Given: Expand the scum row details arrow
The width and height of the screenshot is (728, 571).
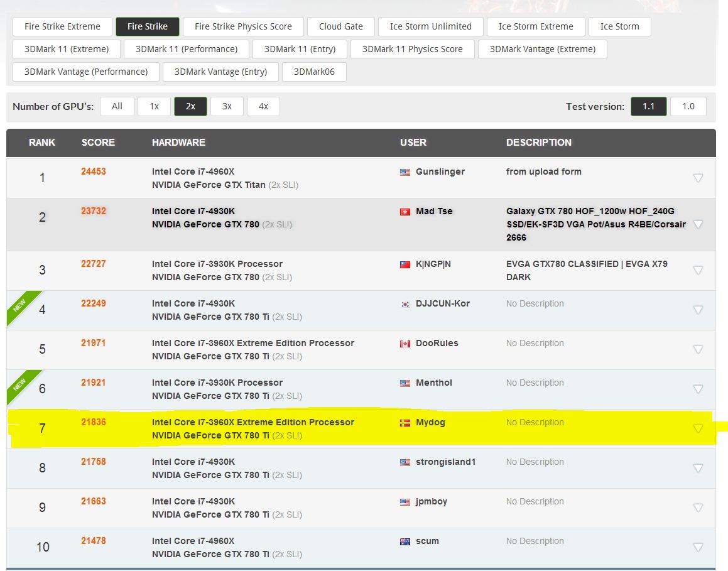Looking at the screenshot, I should click(x=698, y=547).
